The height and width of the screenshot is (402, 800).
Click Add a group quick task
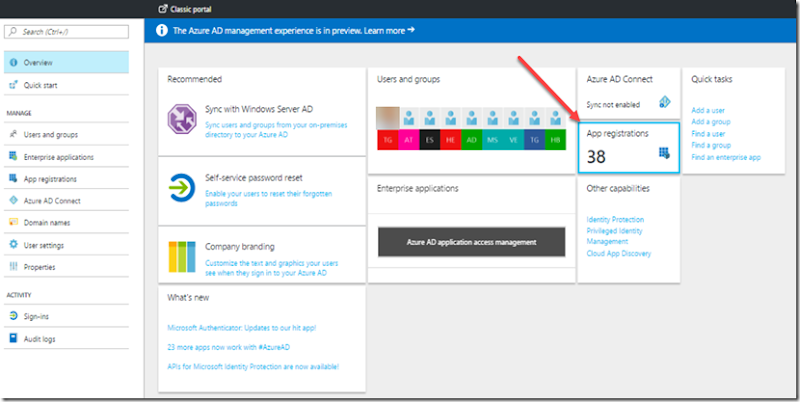click(x=711, y=121)
